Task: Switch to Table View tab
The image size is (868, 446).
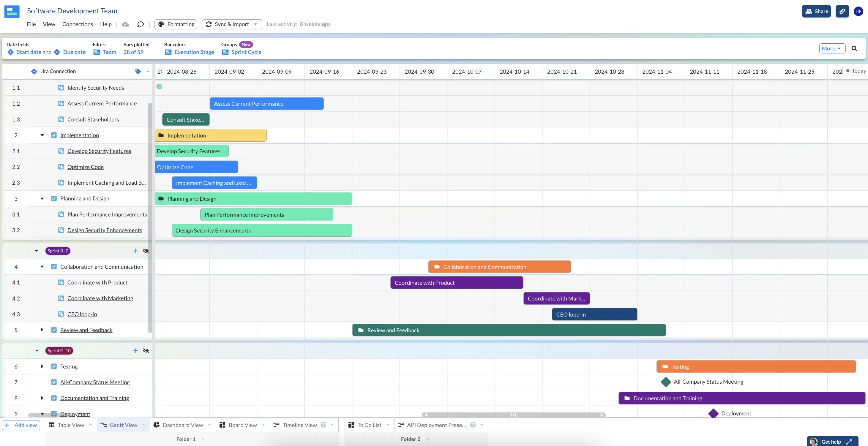Action: (x=71, y=425)
